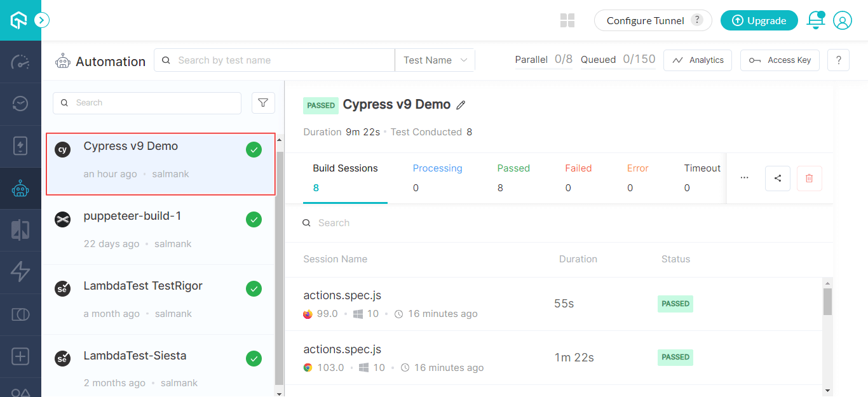
Task: Click the Upgrade button
Action: (x=759, y=20)
